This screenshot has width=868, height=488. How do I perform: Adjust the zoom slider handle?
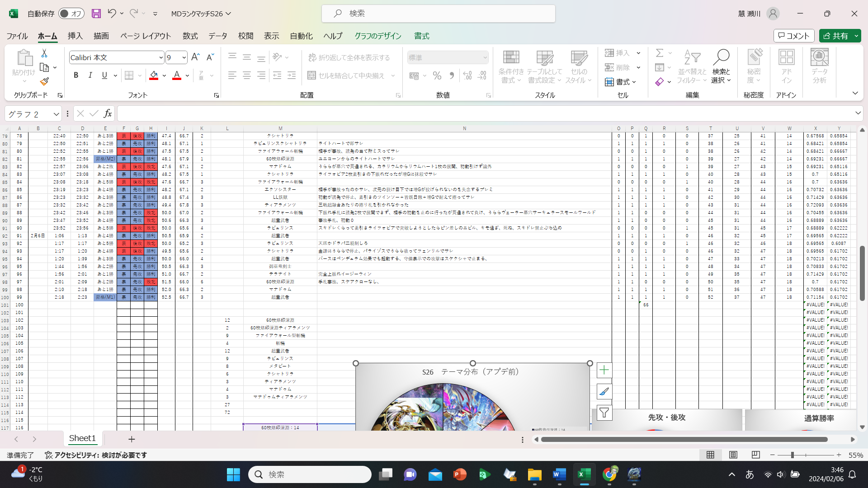[792, 455]
